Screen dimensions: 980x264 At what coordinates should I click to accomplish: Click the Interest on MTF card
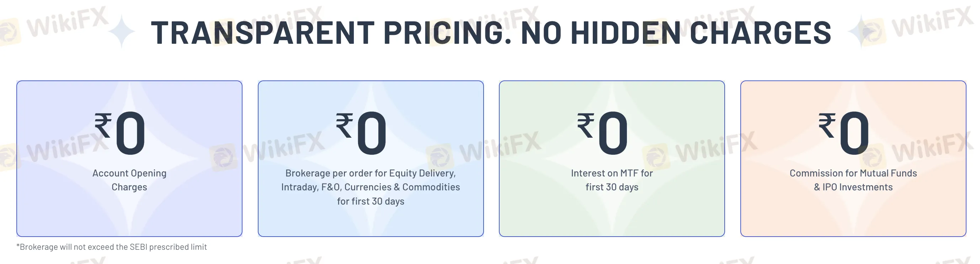(612, 159)
